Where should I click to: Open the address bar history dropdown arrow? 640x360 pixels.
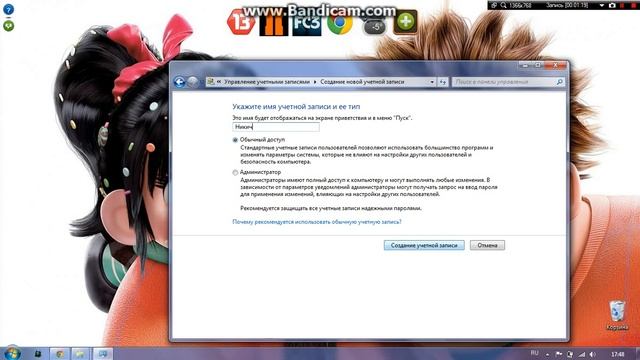[432, 82]
